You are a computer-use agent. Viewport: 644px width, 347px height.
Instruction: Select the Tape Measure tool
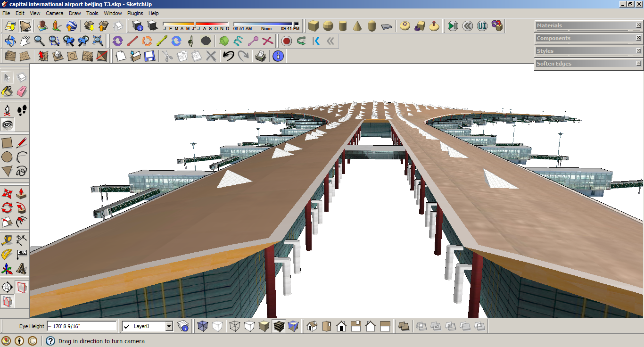[x=7, y=240]
